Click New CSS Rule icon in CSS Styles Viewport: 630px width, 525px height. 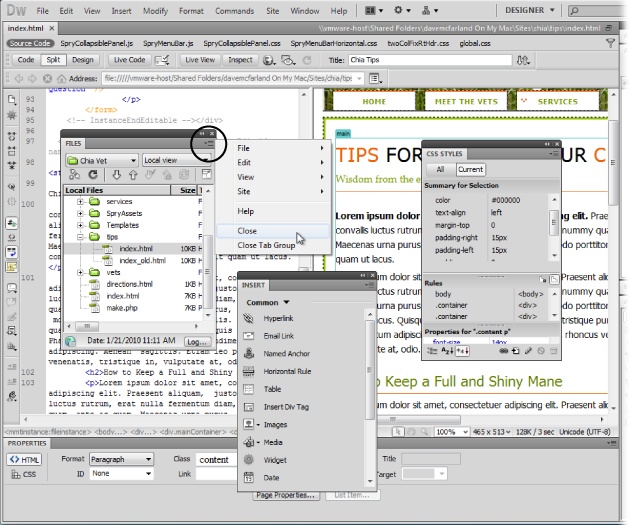click(x=516, y=351)
